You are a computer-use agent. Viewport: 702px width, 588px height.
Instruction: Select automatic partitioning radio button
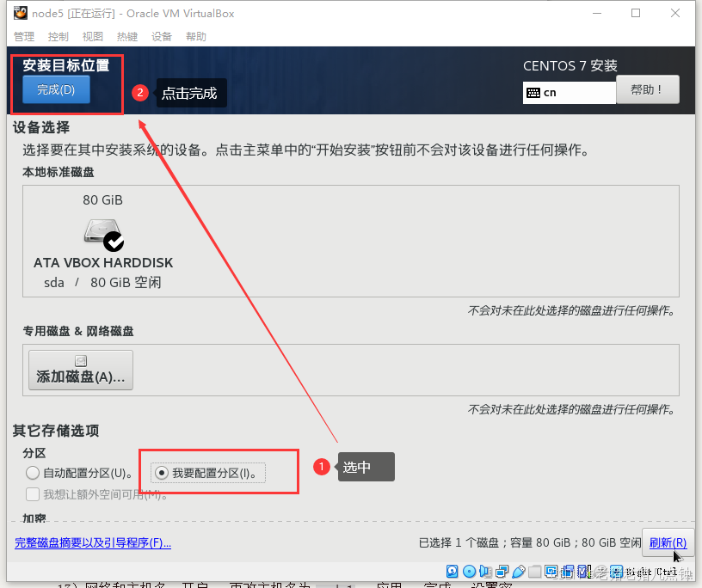[32, 473]
